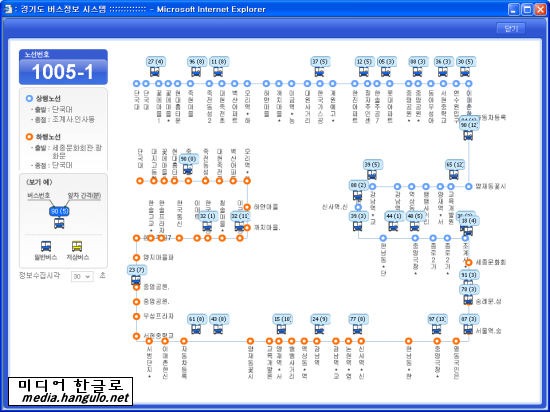Select the bus icon labeled 90 (12)
This screenshot has width=550, height=412.
468,135
